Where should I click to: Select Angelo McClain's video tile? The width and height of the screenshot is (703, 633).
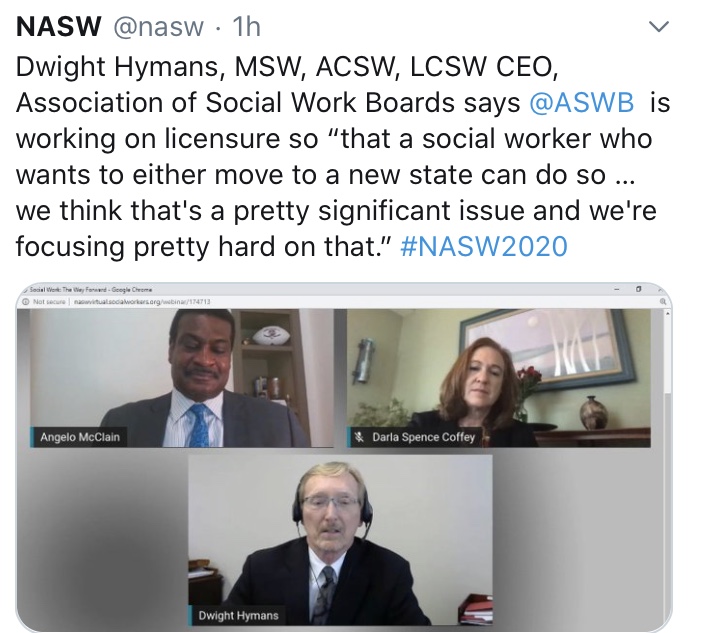click(x=182, y=378)
